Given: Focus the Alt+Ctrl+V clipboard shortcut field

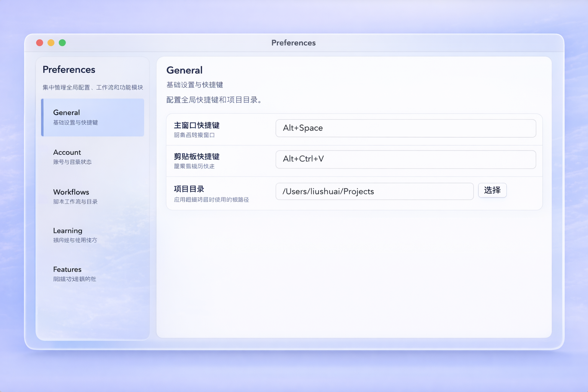Looking at the screenshot, I should (405, 159).
